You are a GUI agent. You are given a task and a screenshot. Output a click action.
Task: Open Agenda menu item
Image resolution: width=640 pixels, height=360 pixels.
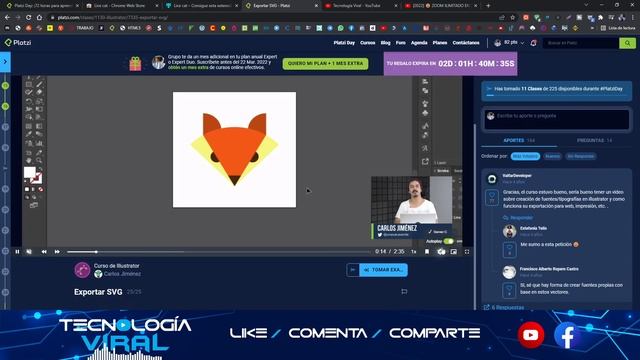[419, 43]
